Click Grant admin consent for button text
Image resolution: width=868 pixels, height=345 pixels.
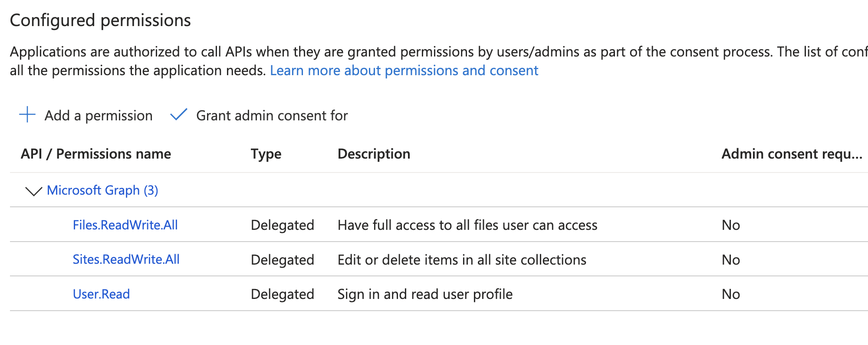[x=272, y=116]
